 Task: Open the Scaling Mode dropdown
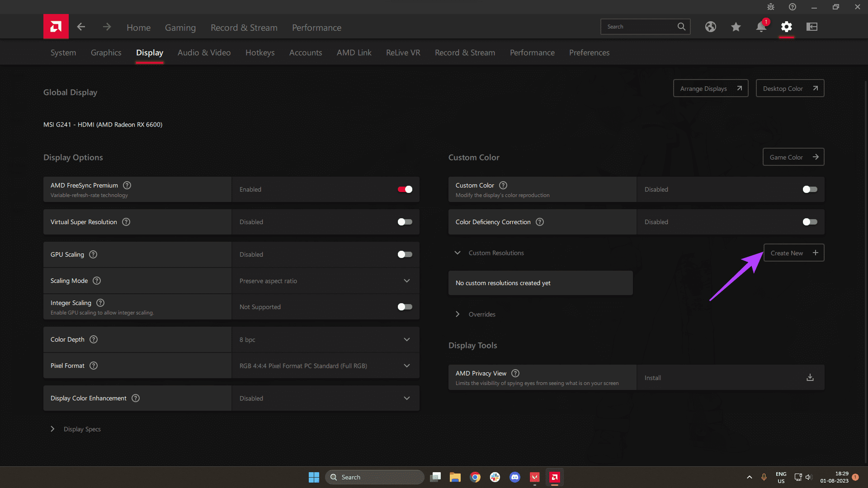click(x=406, y=281)
